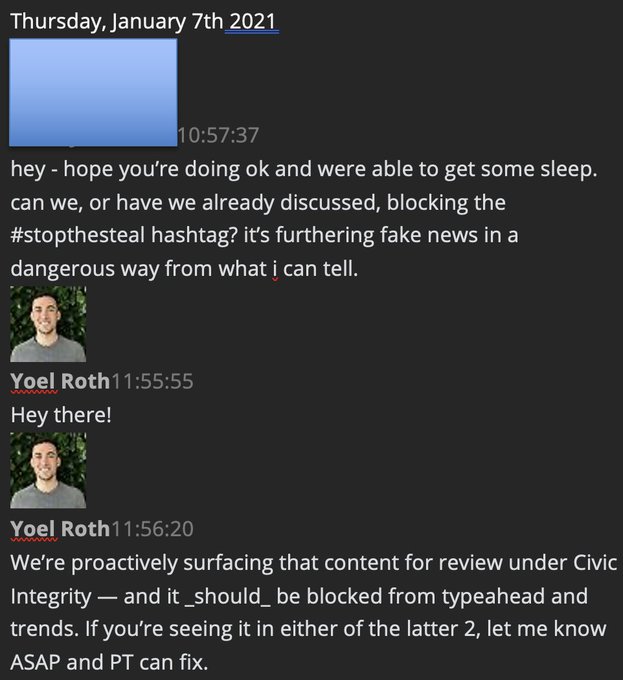Click the Yoel Roth name beside 11:55:55
Screen dimensions: 623x680
pos(60,381)
